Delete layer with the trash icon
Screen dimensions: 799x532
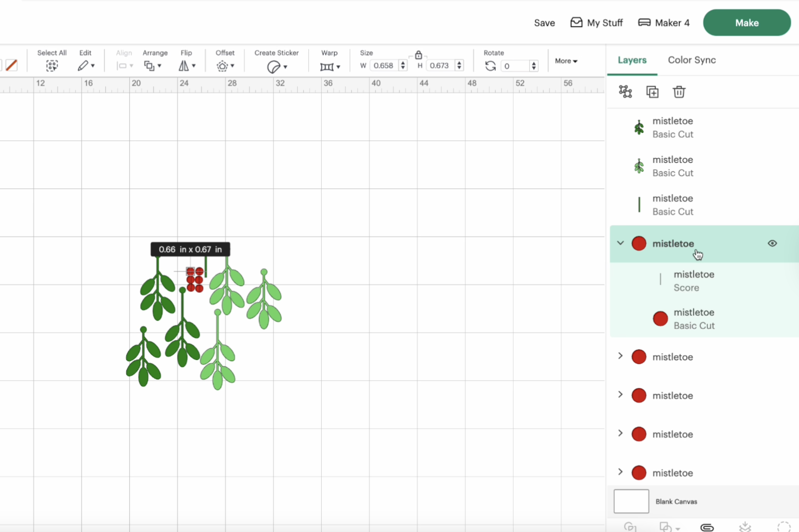[679, 92]
